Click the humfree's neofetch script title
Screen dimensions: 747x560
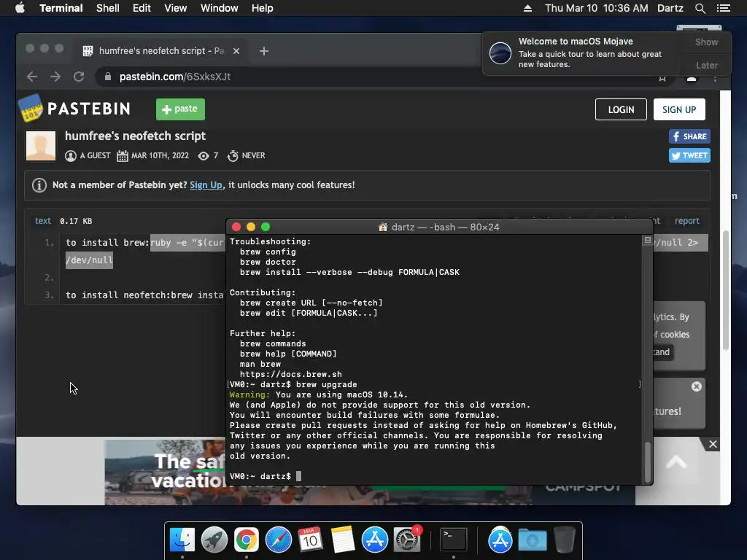pyautogui.click(x=135, y=136)
